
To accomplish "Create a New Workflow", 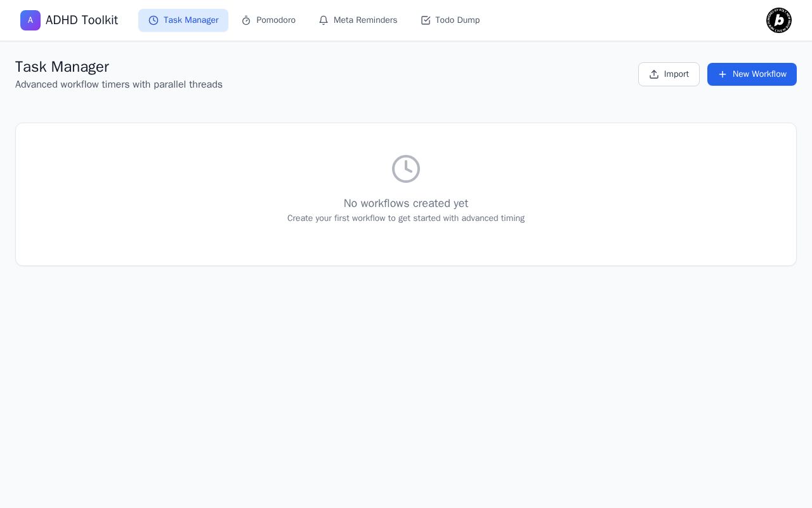I will 752,74.
